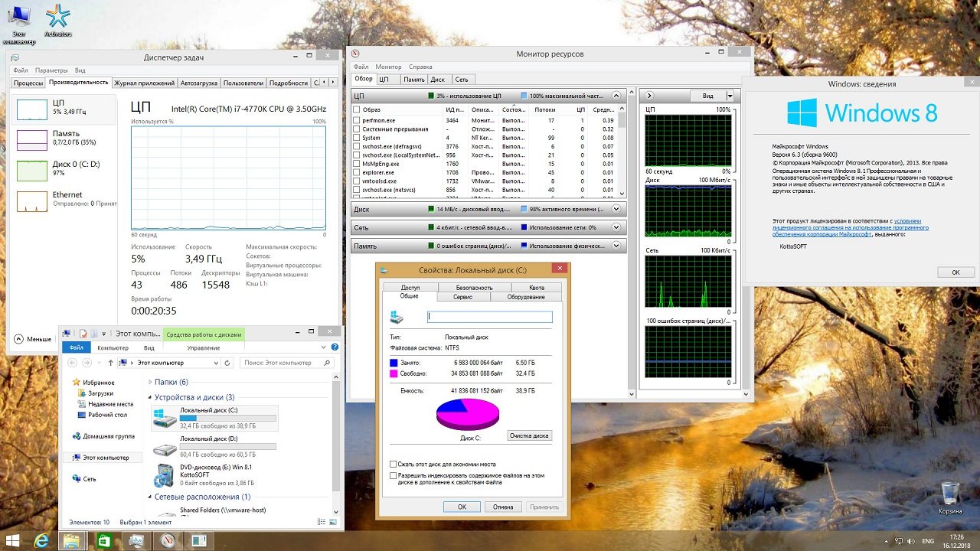Click the Windows Start button
The width and height of the screenshot is (980, 551).
point(13,541)
